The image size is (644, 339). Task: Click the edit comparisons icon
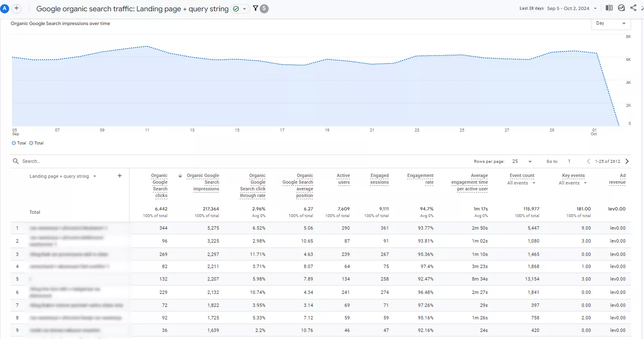(x=609, y=8)
